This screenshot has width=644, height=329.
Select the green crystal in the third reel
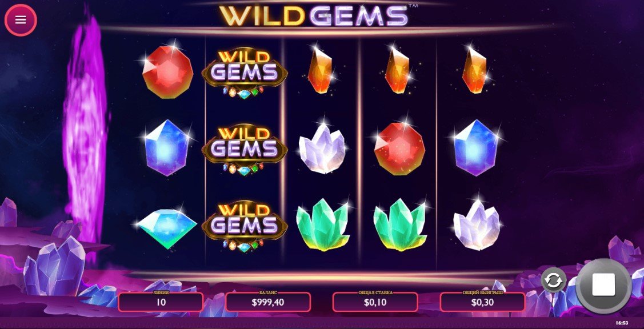coord(322,224)
